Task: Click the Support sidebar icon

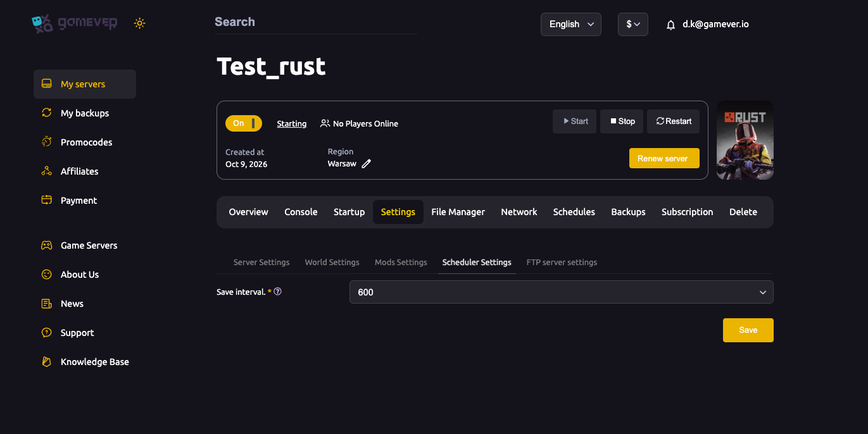Action: point(46,333)
